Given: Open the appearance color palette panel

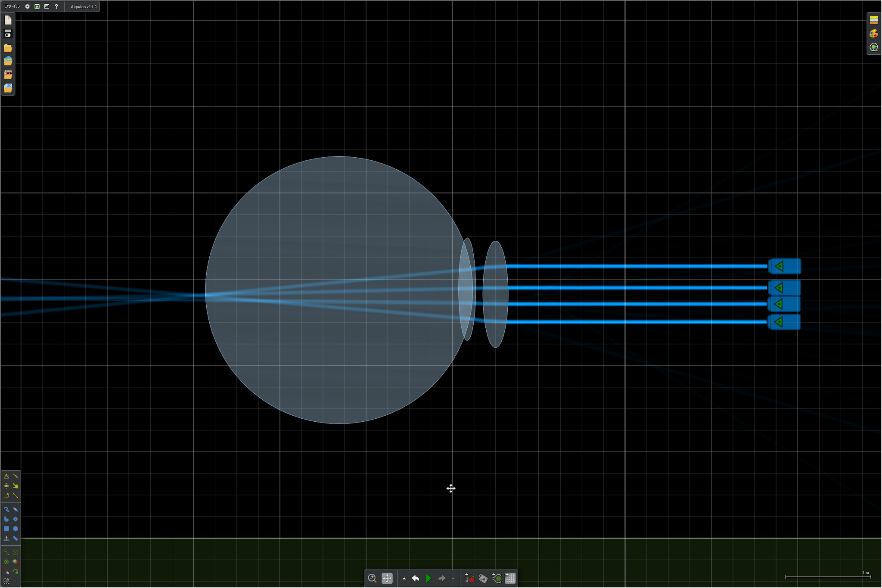Looking at the screenshot, I should tap(874, 34).
